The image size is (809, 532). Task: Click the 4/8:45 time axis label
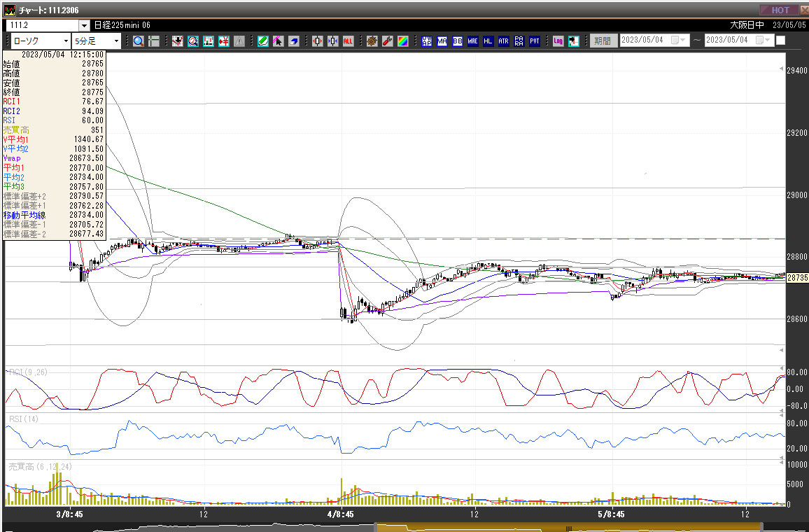click(x=341, y=514)
